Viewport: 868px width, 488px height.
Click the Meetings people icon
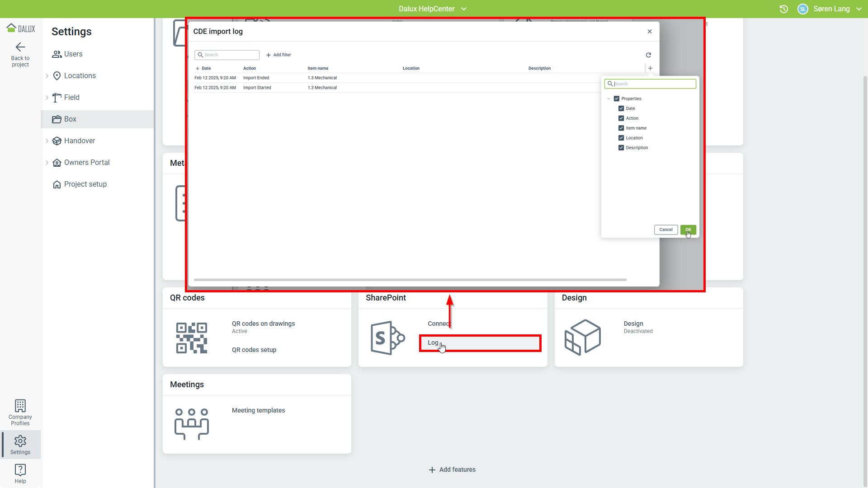(192, 424)
